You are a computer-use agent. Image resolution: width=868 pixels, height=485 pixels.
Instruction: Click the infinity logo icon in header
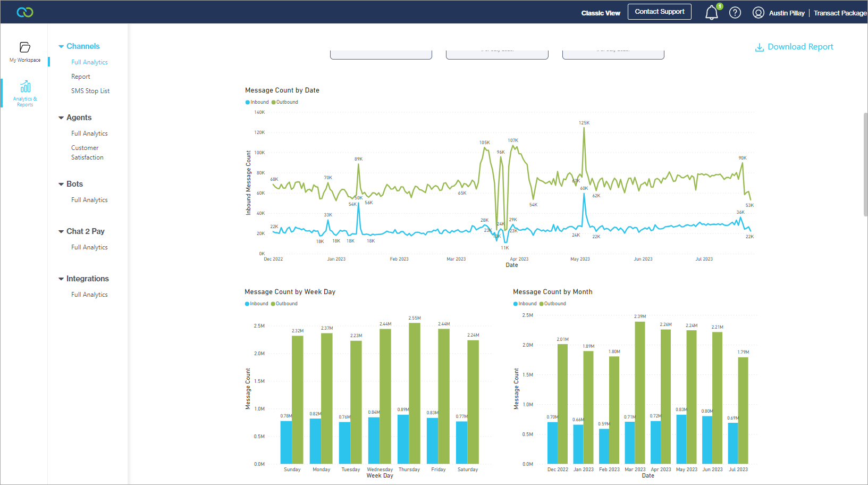[25, 12]
